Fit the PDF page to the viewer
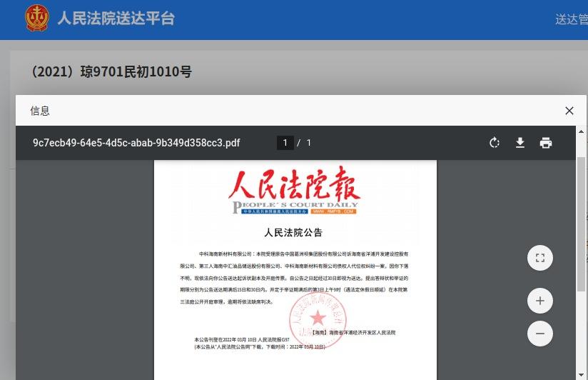Viewport: 588px width, 380px height. point(540,258)
